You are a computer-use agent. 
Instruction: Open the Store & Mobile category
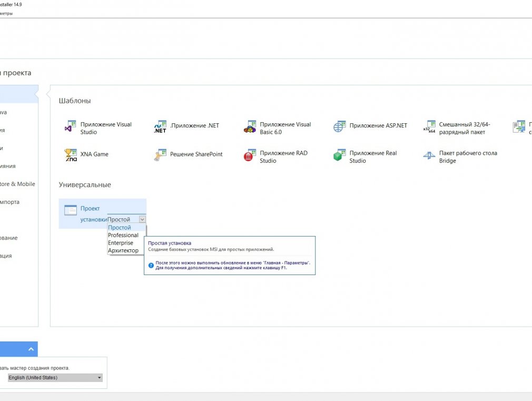pyautogui.click(x=17, y=184)
